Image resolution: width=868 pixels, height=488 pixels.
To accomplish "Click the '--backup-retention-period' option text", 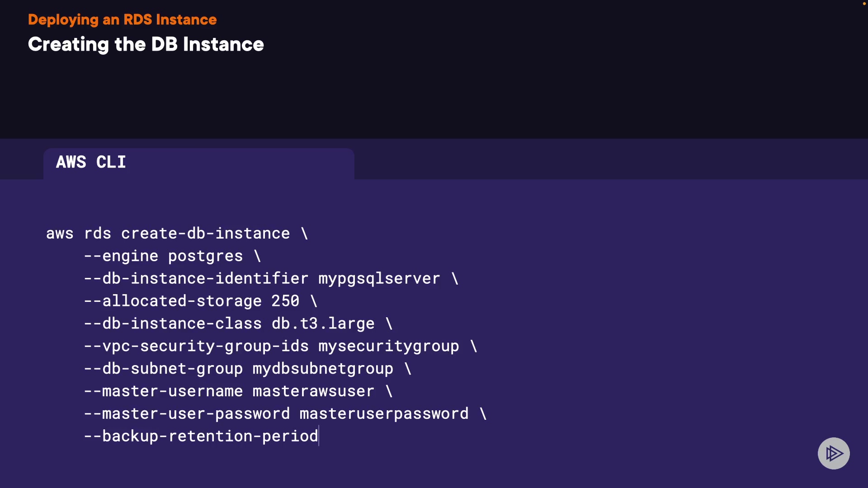I will pos(201,436).
